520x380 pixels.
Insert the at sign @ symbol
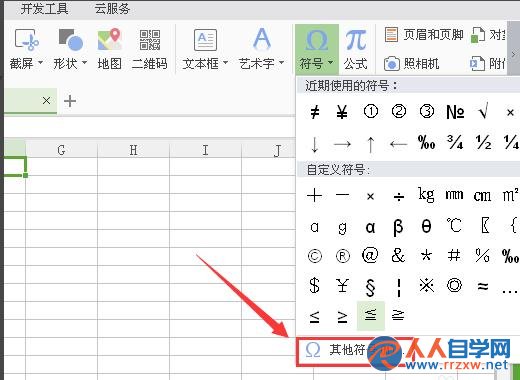pos(371,255)
